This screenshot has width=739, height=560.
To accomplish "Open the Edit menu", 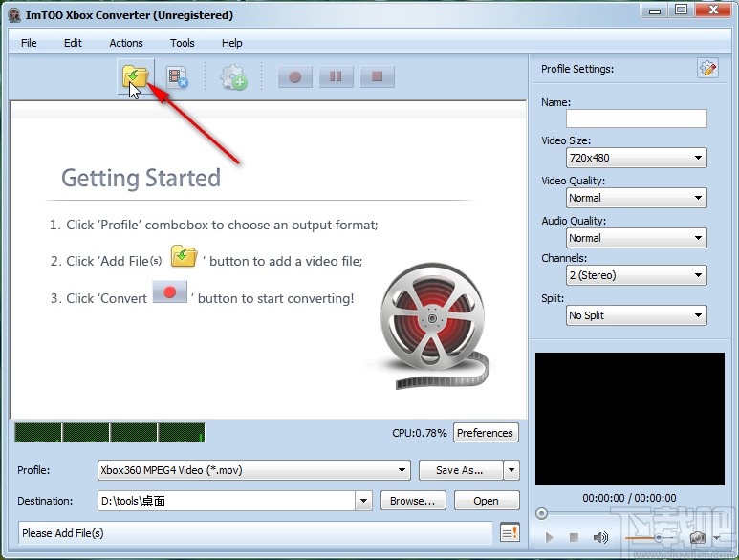I will point(73,43).
